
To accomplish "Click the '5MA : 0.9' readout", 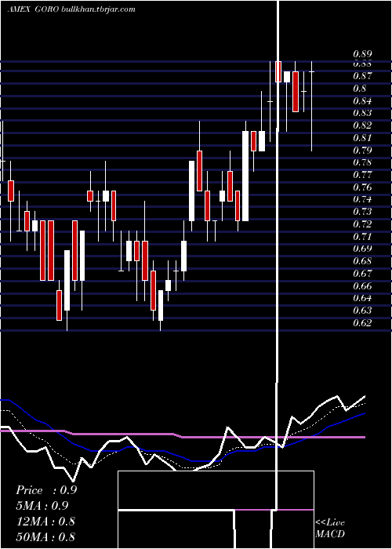I will pyautogui.click(x=42, y=506).
